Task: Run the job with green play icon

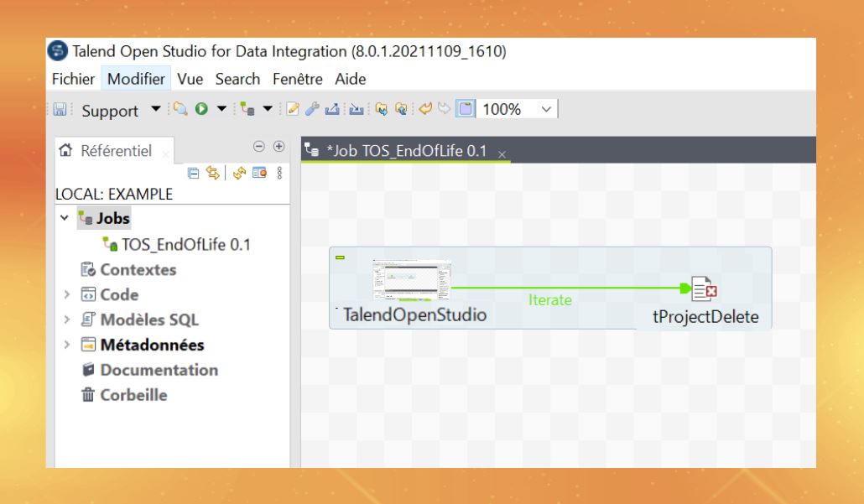Action: 201,110
